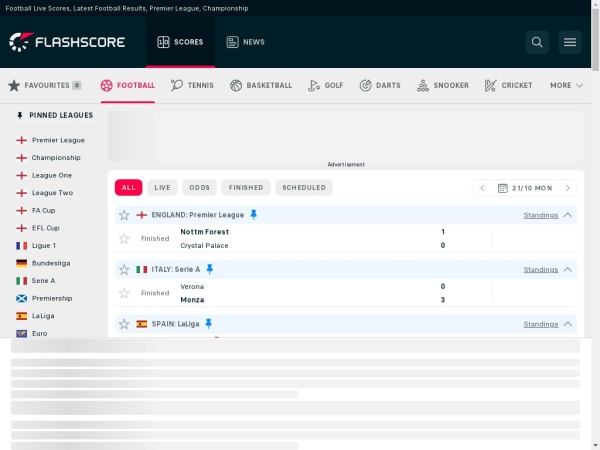Click the France flag next to Ligue 1
This screenshot has height=450, width=600.
tap(21, 246)
